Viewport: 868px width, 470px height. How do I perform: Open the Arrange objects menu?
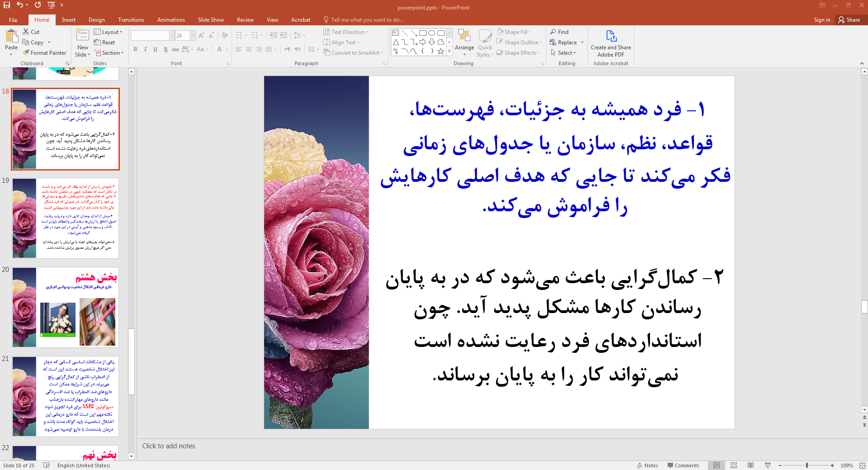coord(465,43)
